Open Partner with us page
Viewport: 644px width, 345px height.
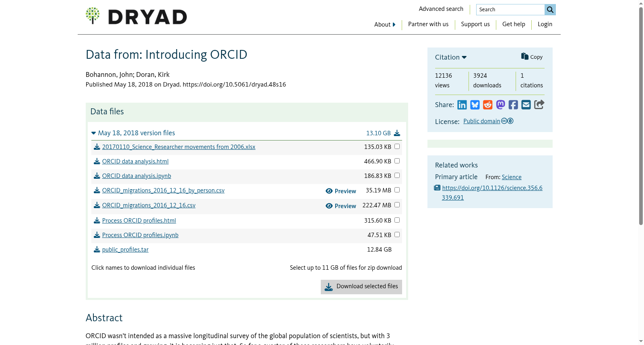pyautogui.click(x=428, y=24)
